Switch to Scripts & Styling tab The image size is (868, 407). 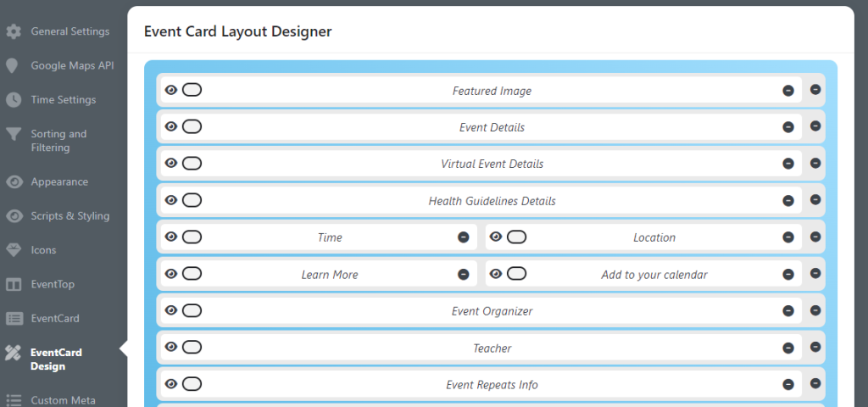point(70,215)
